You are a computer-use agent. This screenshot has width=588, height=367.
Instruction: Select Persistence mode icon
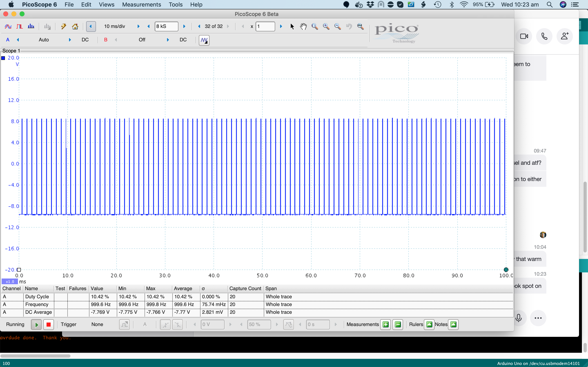[x=19, y=27]
